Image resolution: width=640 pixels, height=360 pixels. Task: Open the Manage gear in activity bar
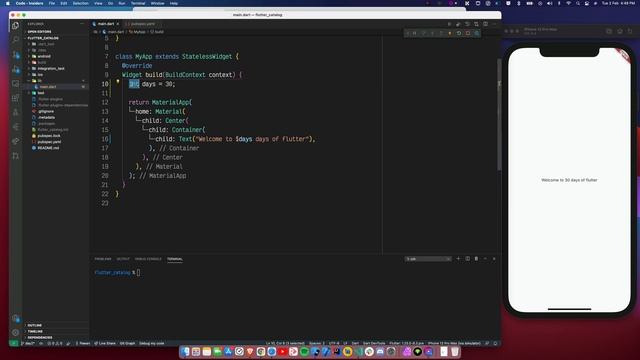[x=16, y=332]
